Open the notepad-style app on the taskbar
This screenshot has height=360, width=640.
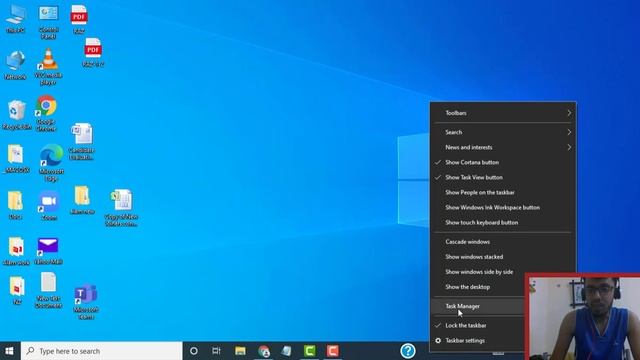(287, 351)
